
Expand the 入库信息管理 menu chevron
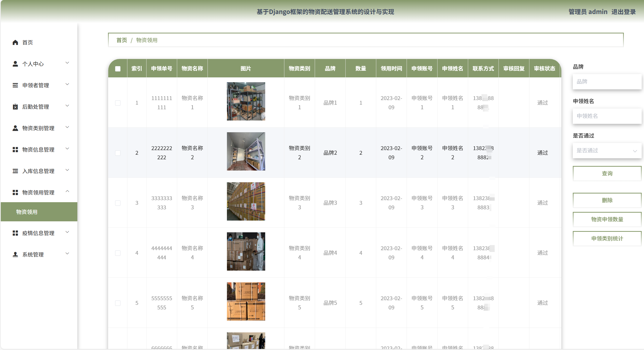67,170
